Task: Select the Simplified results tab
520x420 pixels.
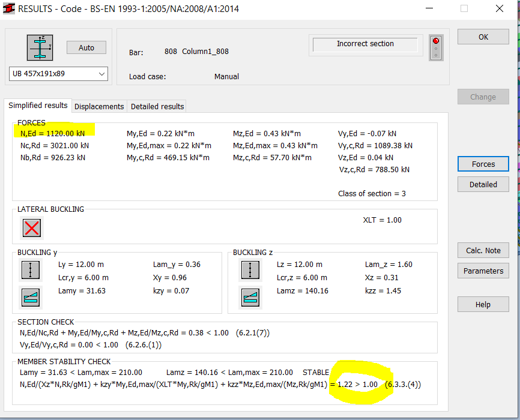Action: point(38,105)
